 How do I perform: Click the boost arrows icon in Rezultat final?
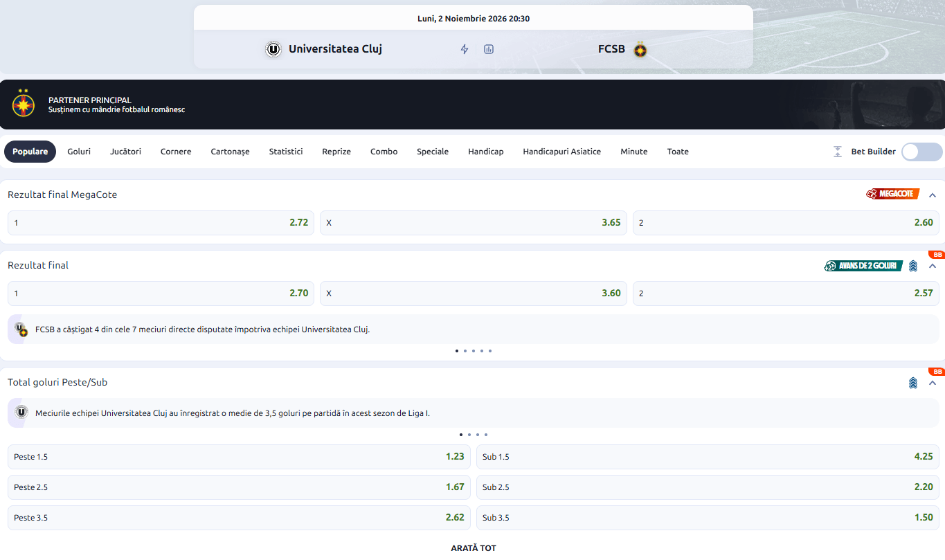pyautogui.click(x=913, y=266)
